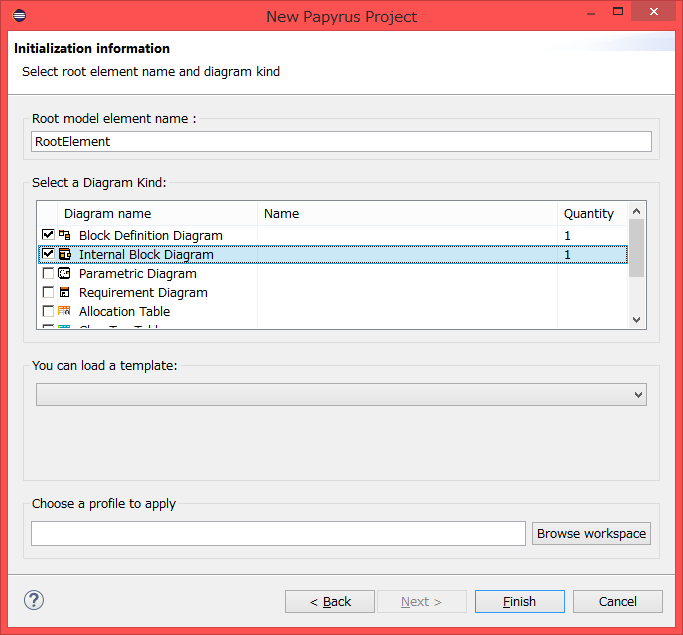
Task: Click the Requirement Diagram icon
Action: coord(64,292)
